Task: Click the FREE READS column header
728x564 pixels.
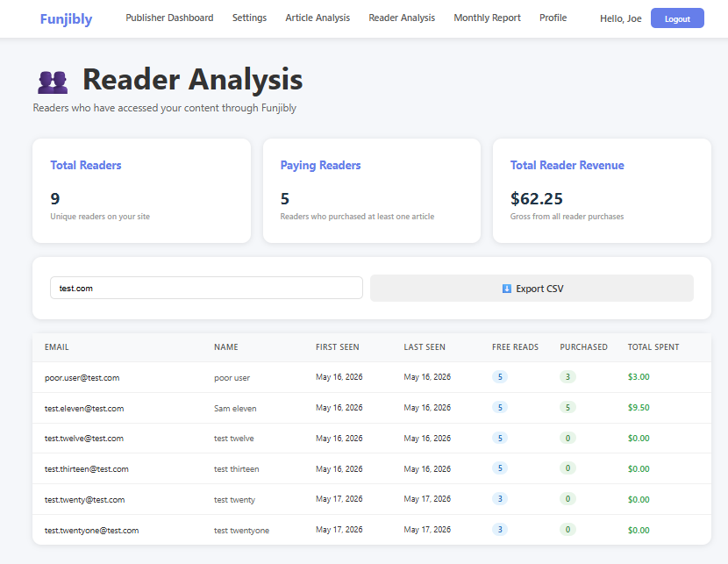Action: click(515, 346)
